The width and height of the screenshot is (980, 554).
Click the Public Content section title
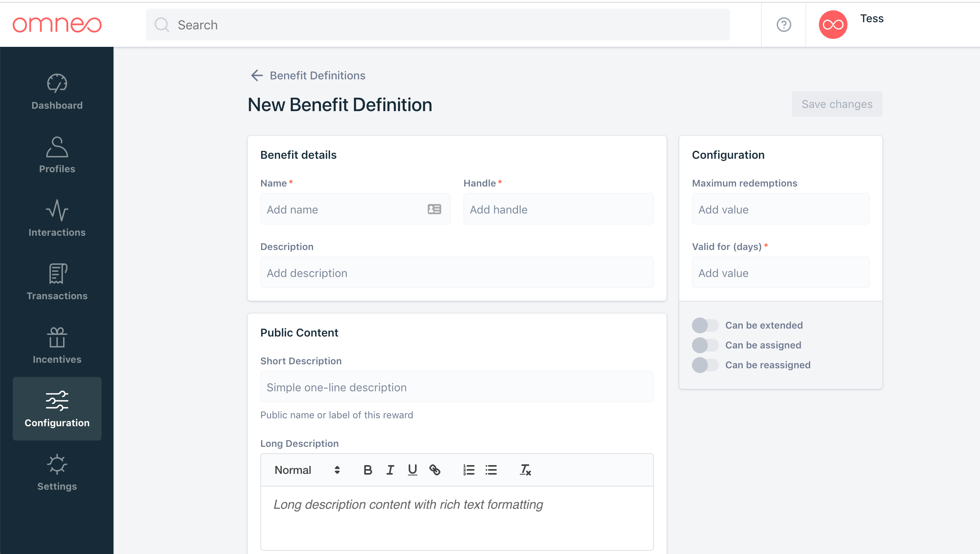(299, 333)
